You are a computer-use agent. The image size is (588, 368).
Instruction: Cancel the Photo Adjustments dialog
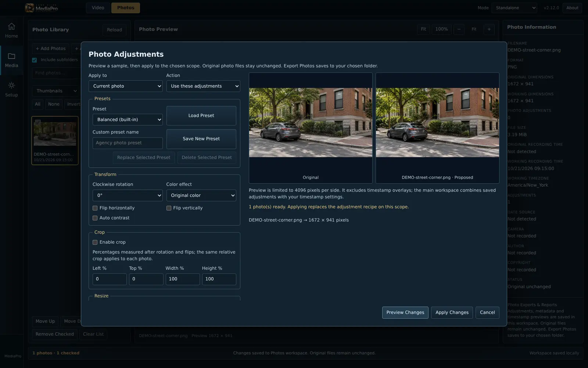point(487,312)
